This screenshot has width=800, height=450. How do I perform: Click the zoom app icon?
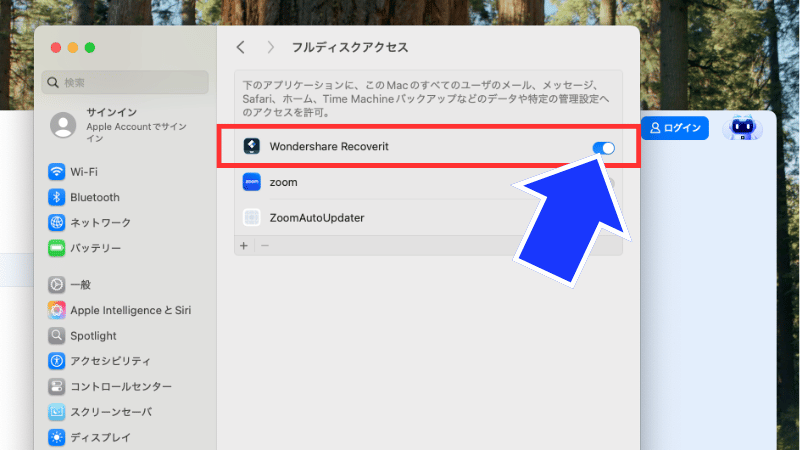point(252,182)
